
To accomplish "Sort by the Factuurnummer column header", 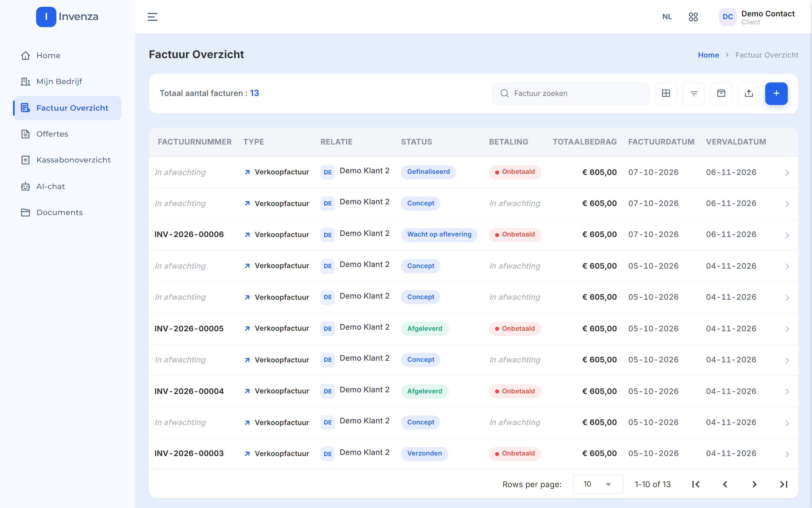I will point(195,142).
